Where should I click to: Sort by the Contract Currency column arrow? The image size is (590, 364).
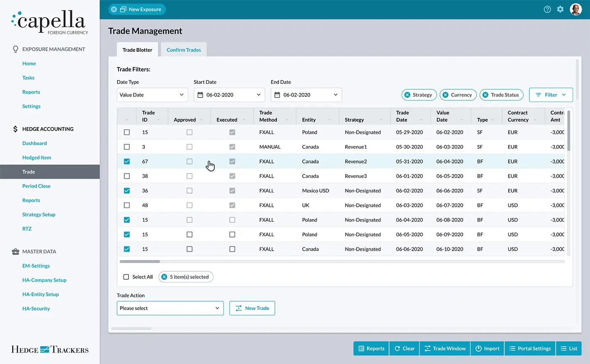click(x=536, y=120)
